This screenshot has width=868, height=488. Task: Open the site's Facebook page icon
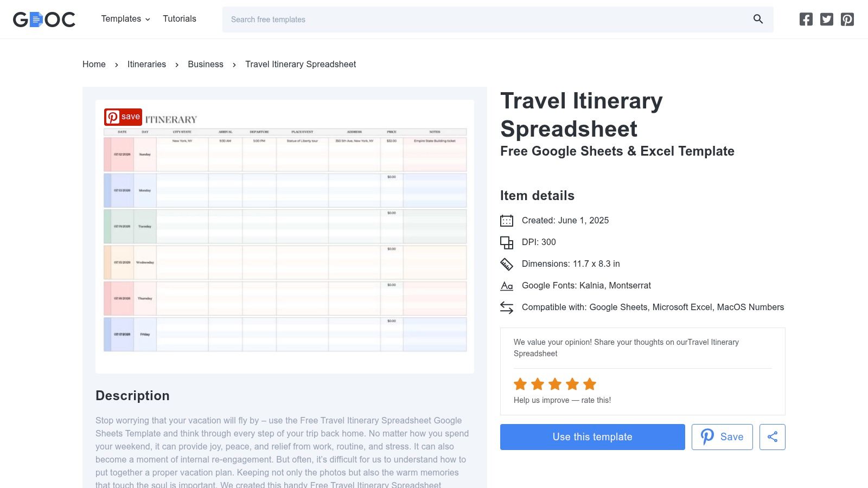point(806,19)
